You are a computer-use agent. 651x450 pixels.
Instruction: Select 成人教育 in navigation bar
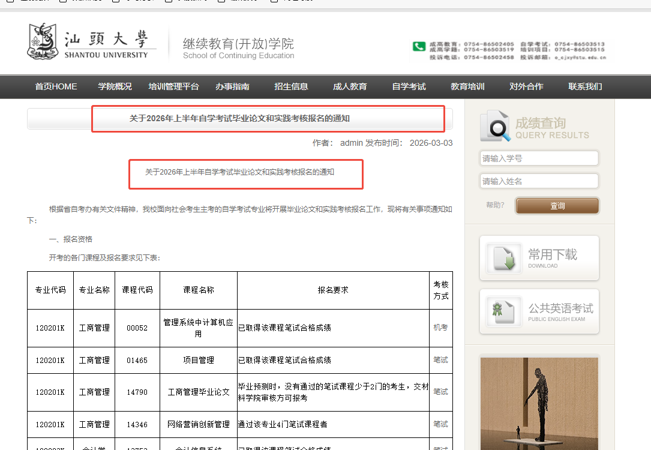[350, 87]
